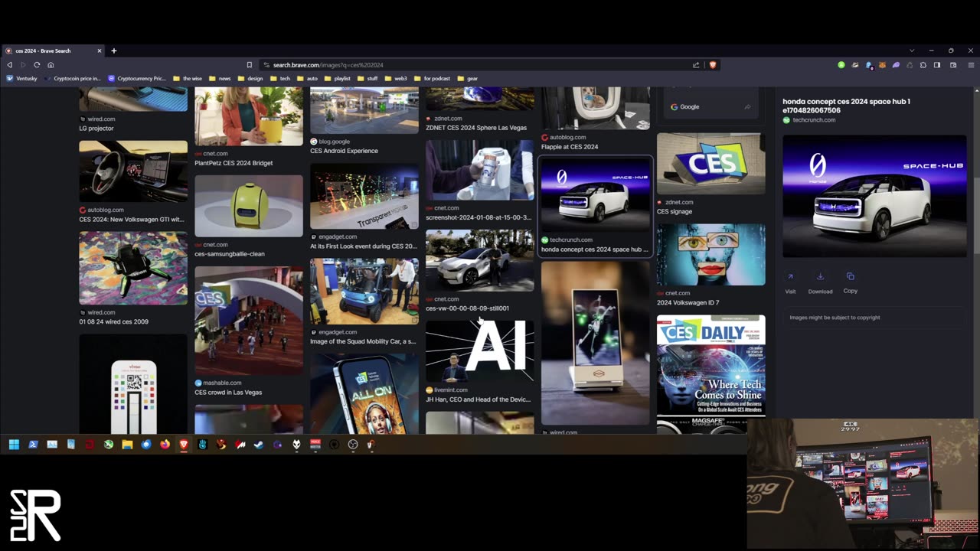980x551 pixels.
Task: Click the Visit icon in preview panel
Action: (790, 277)
